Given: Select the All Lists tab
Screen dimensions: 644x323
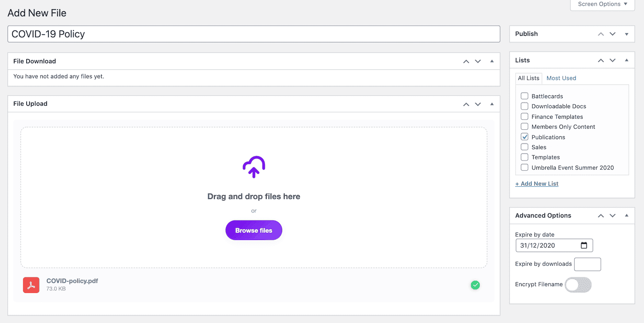Looking at the screenshot, I should coord(529,78).
